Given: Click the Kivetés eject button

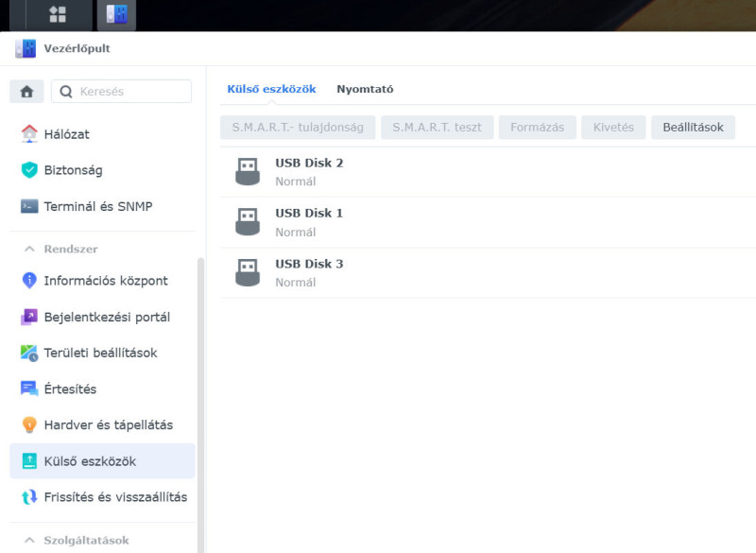Looking at the screenshot, I should 613,128.
